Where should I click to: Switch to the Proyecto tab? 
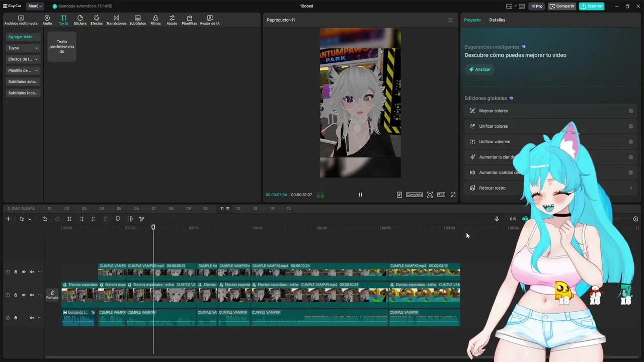pyautogui.click(x=472, y=20)
